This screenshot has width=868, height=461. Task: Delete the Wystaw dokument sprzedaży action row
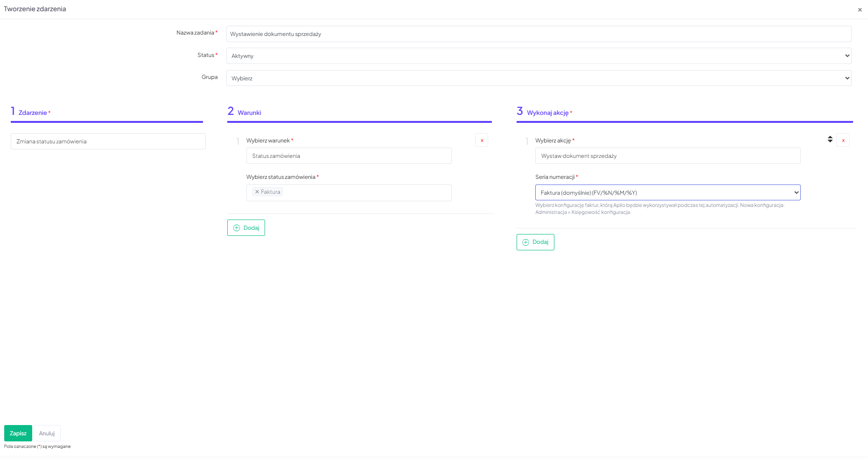843,140
